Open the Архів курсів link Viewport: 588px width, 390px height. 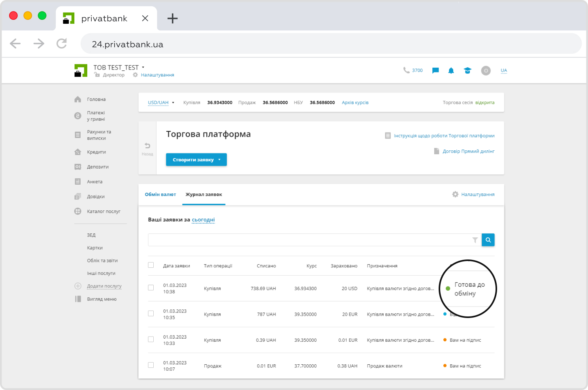click(x=355, y=102)
